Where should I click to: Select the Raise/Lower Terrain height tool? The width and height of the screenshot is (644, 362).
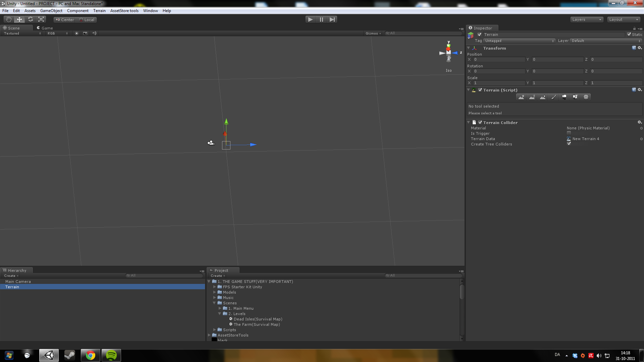(x=521, y=97)
